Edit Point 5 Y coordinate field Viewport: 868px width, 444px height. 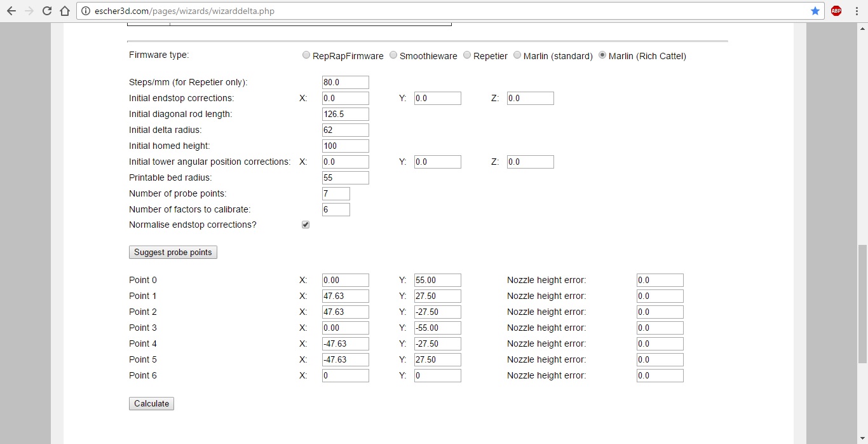coord(438,360)
